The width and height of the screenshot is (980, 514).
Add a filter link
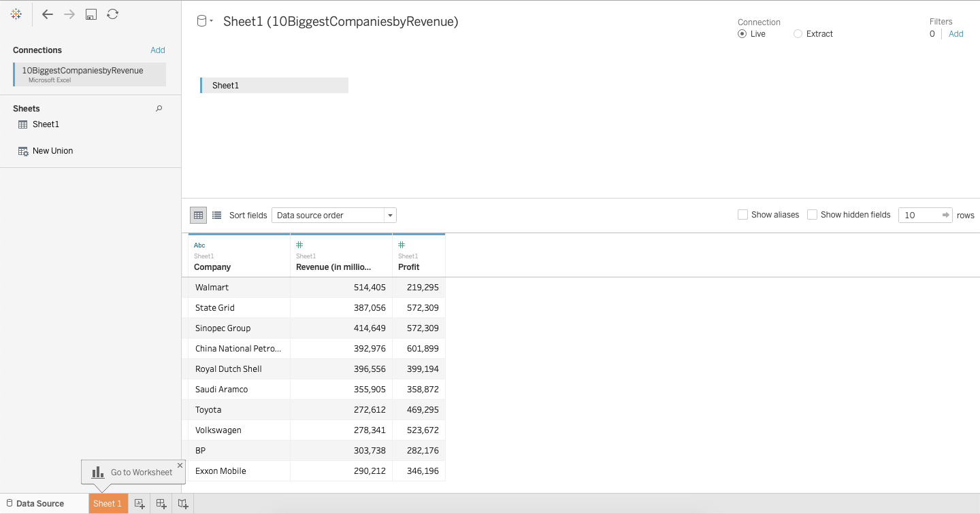pyautogui.click(x=956, y=34)
